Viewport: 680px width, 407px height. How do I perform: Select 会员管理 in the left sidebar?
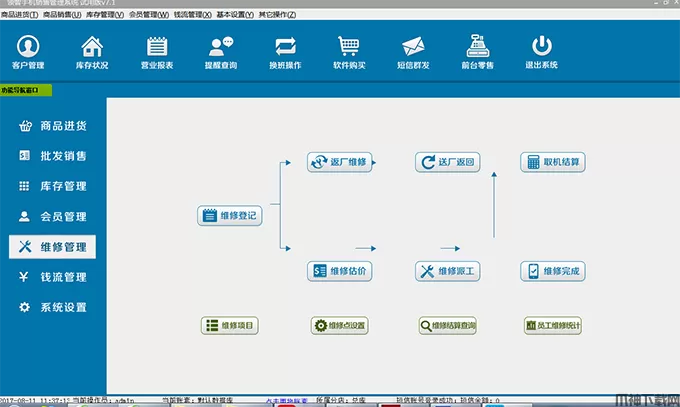point(52,217)
